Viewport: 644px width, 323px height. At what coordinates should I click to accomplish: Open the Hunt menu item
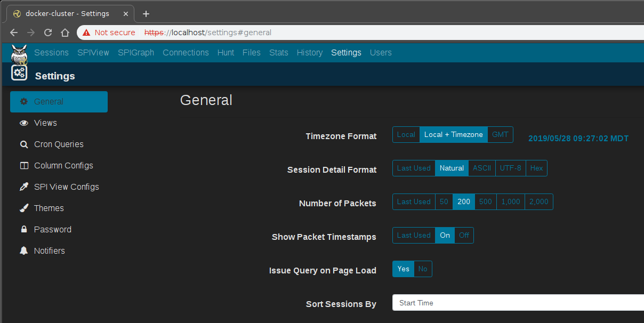(226, 52)
